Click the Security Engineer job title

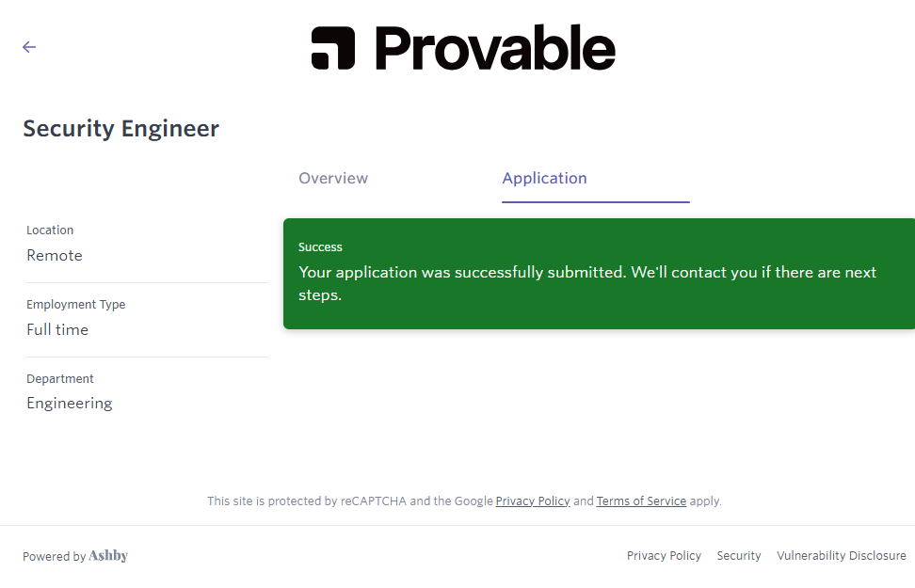point(120,129)
